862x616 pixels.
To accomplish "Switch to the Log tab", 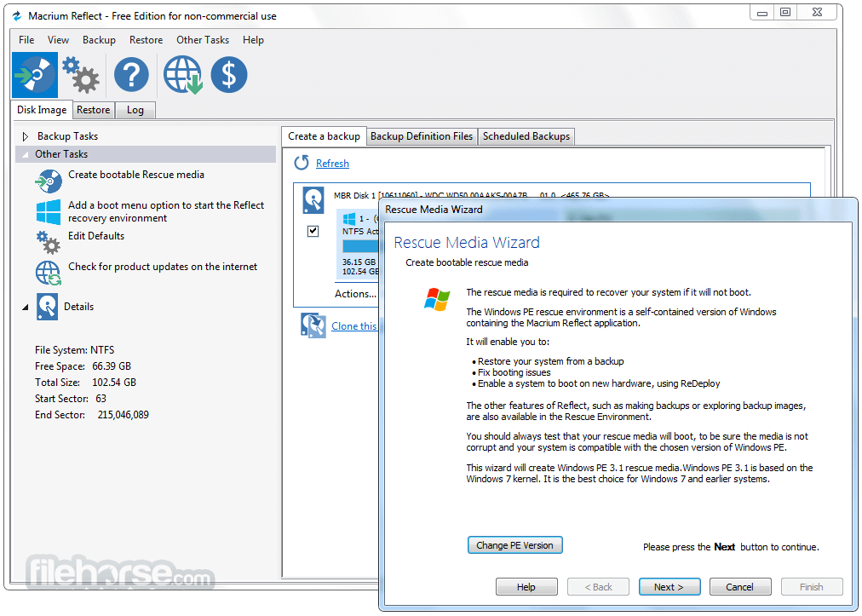I will (x=135, y=110).
